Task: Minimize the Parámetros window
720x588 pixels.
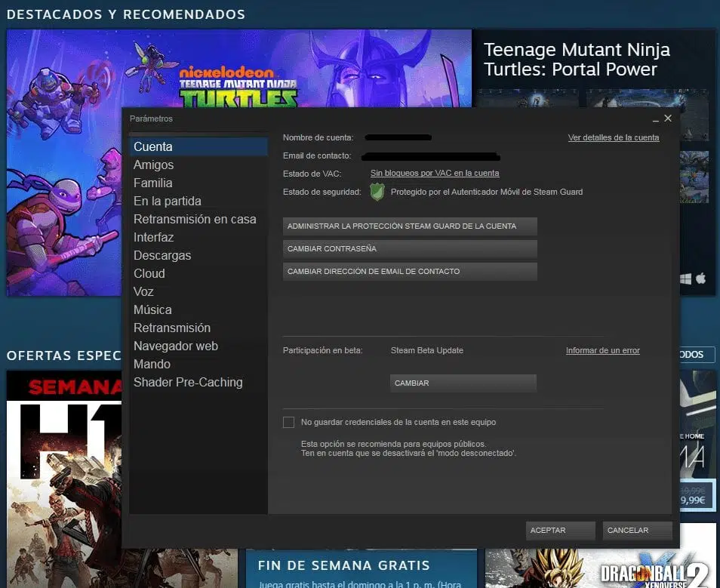Action: click(x=655, y=119)
